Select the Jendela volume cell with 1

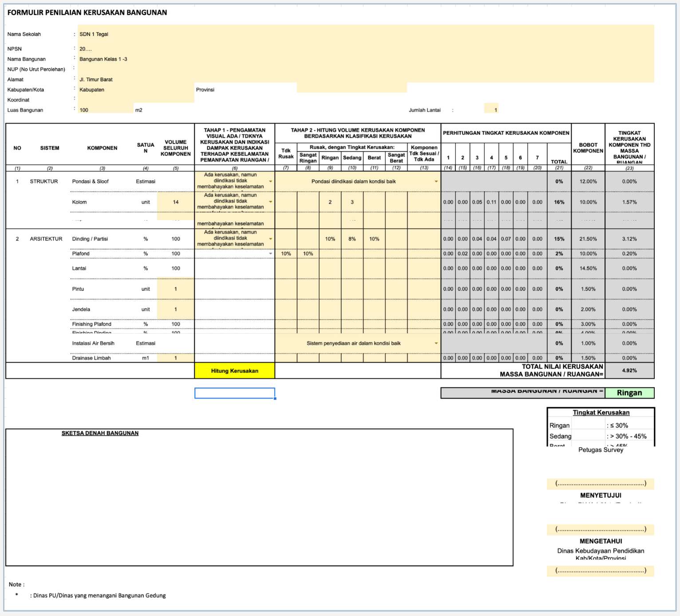tap(176, 309)
